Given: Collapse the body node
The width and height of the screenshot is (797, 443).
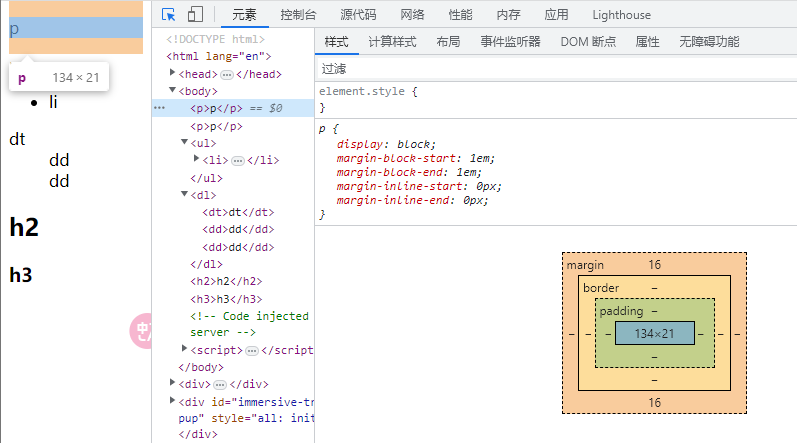Looking at the screenshot, I should pos(173,91).
